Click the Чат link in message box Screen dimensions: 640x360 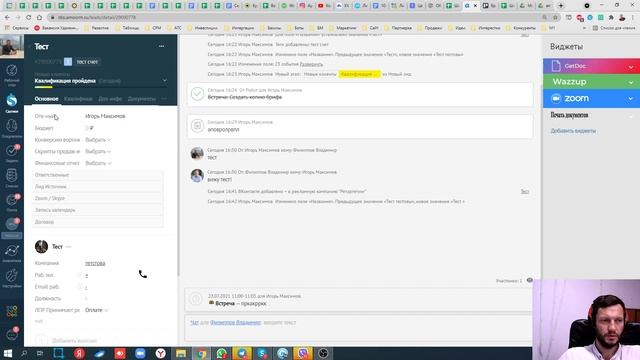click(x=194, y=322)
